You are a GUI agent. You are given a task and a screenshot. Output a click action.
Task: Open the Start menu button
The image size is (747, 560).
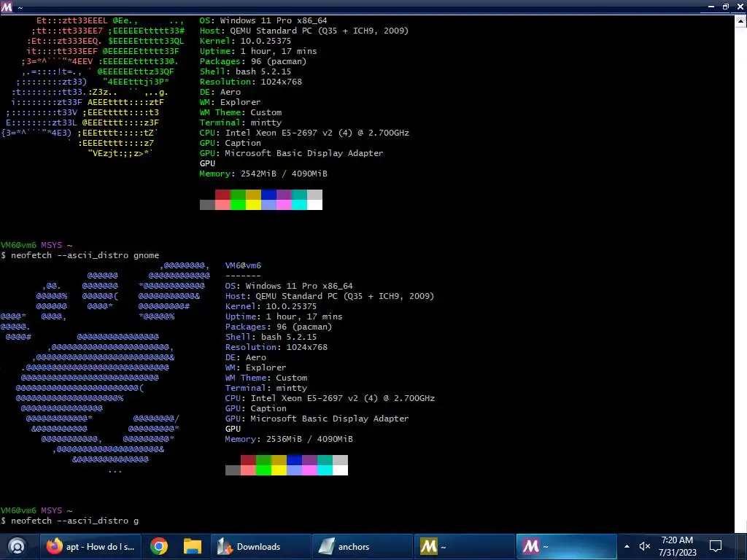(18, 546)
